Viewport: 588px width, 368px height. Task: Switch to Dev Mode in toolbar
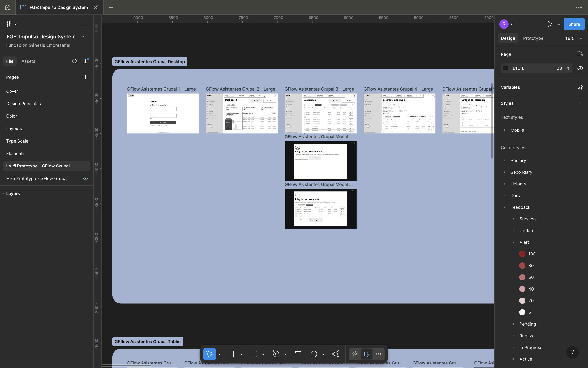click(x=378, y=354)
